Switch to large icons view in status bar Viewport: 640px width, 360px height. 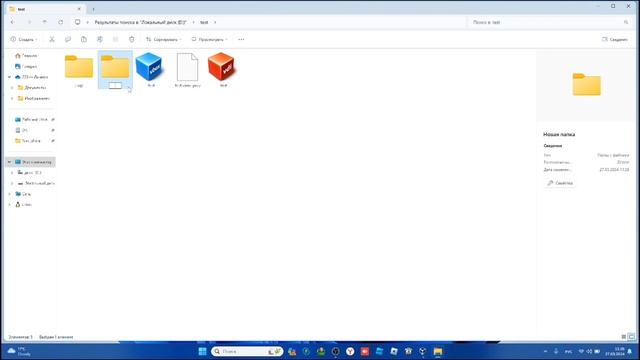(x=631, y=337)
